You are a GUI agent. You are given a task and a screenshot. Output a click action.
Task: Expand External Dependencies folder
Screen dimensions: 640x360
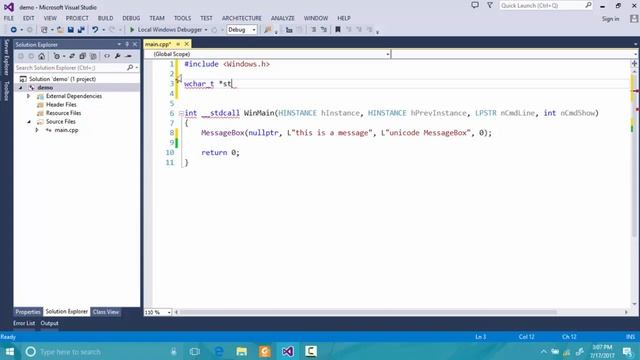click(x=29, y=96)
